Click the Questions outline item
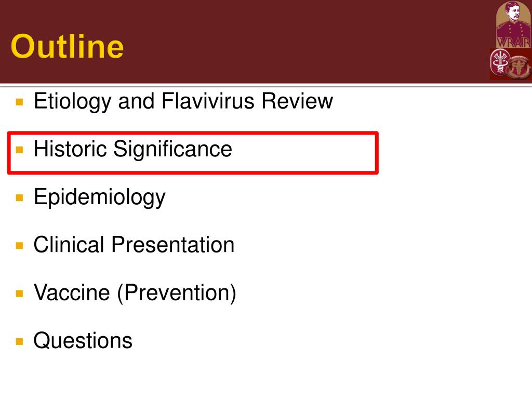This screenshot has height=399, width=532. (x=83, y=340)
